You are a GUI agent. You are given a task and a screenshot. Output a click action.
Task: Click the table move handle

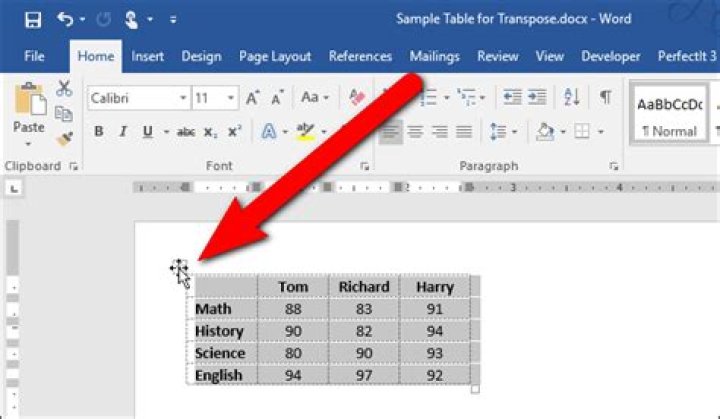178,267
